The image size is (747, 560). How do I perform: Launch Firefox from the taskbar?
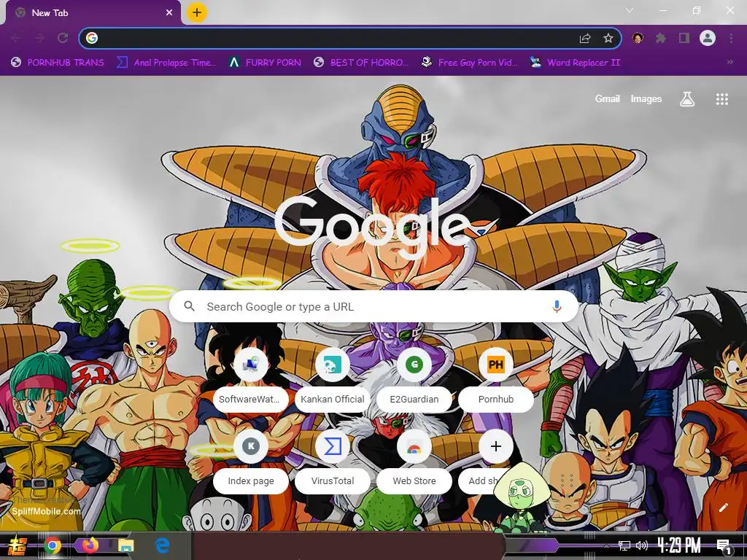tap(90, 545)
